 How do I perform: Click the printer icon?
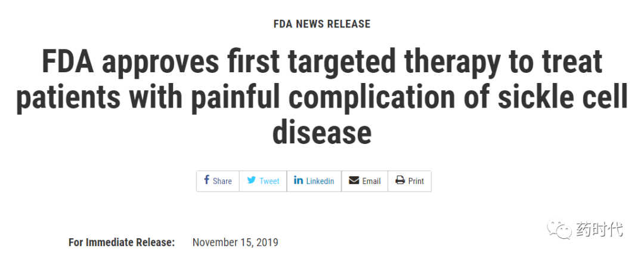pos(400,180)
